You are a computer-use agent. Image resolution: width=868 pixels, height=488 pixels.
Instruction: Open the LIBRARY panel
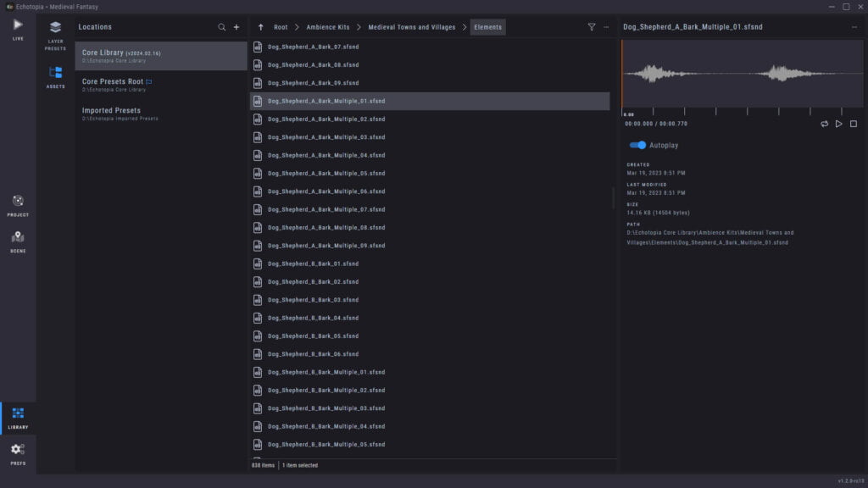pyautogui.click(x=17, y=419)
